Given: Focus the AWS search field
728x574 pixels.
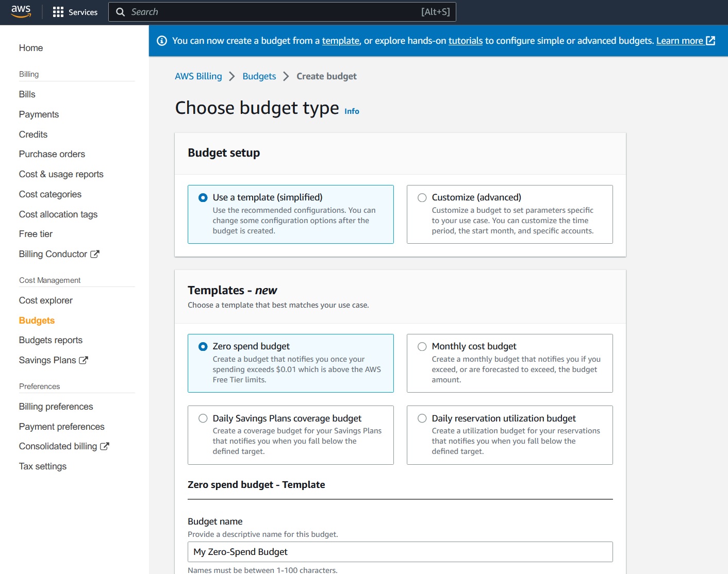Looking at the screenshot, I should pyautogui.click(x=282, y=12).
